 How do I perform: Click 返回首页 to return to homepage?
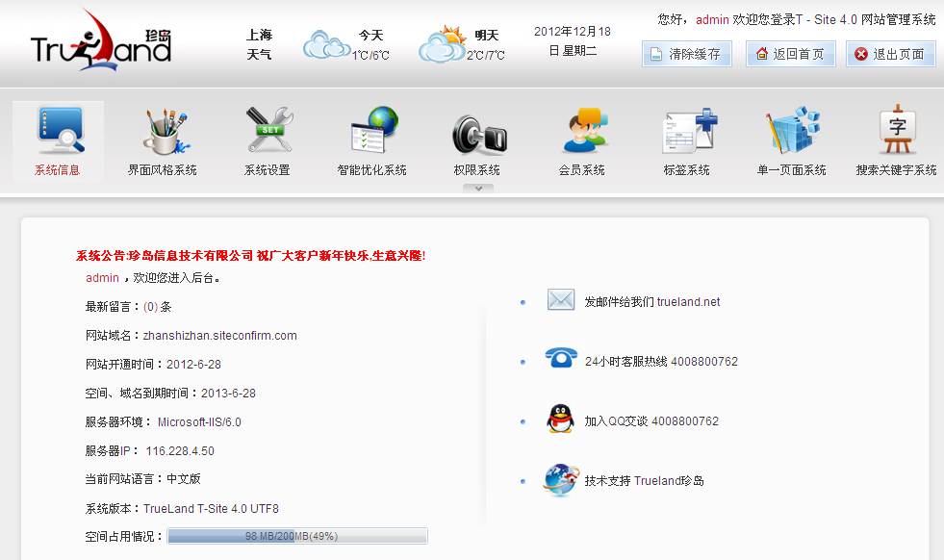tap(790, 53)
